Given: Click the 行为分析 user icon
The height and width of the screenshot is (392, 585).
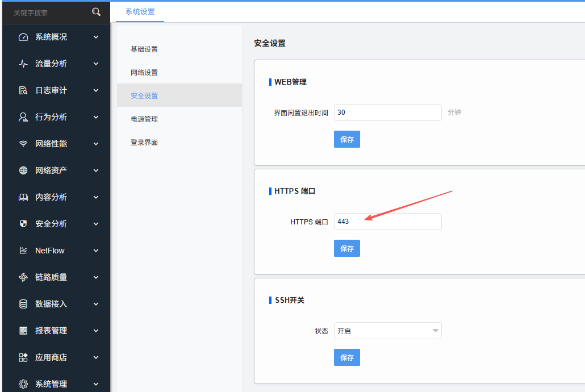Looking at the screenshot, I should pyautogui.click(x=23, y=117).
